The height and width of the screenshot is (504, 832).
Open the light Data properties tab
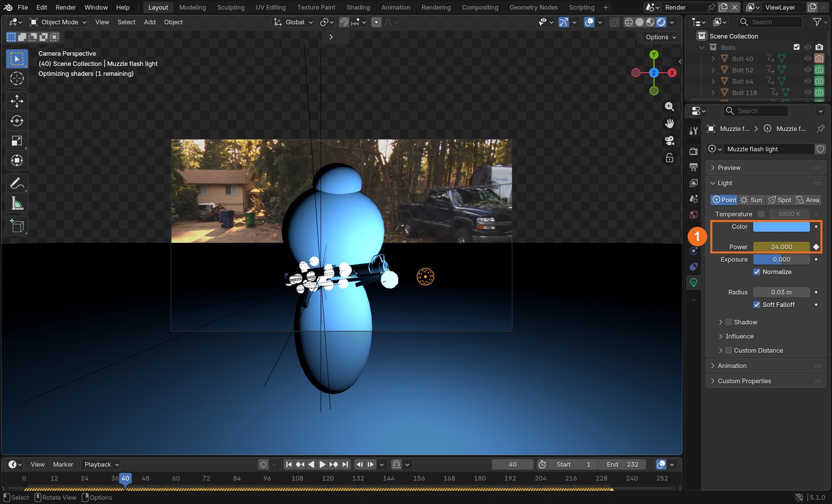tap(693, 283)
